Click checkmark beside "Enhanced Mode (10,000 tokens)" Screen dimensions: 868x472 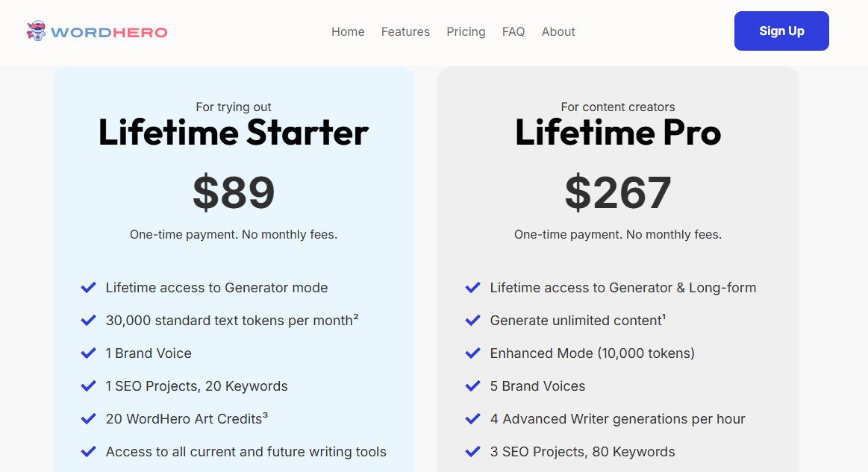(x=472, y=353)
